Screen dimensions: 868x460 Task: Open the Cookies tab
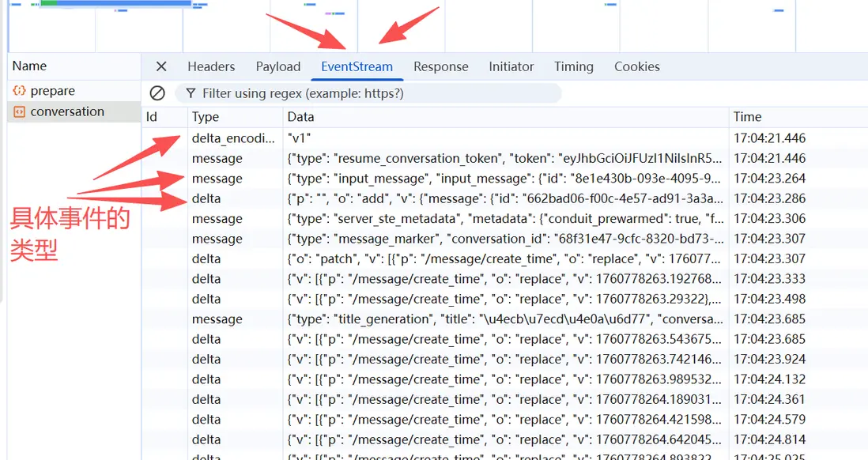pos(637,66)
